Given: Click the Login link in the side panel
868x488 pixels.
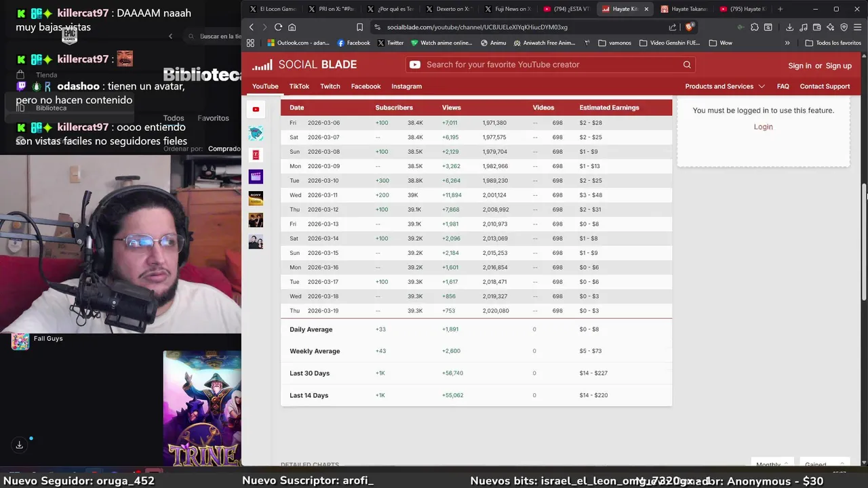Looking at the screenshot, I should point(763,127).
